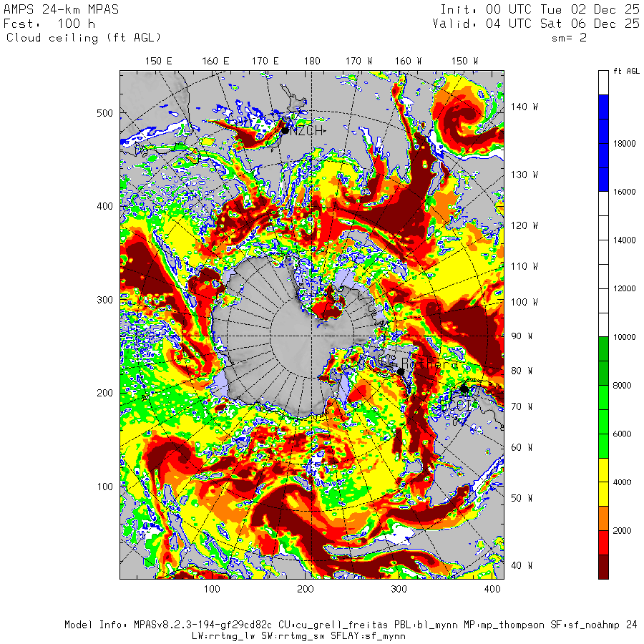Click the '180' longitude label
The height and width of the screenshot is (644, 644).
coord(312,62)
